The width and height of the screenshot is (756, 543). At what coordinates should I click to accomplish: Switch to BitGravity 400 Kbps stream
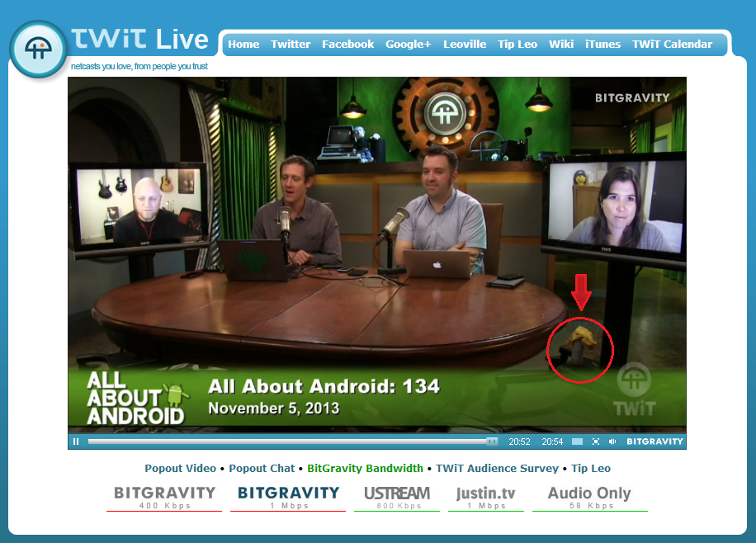click(164, 497)
